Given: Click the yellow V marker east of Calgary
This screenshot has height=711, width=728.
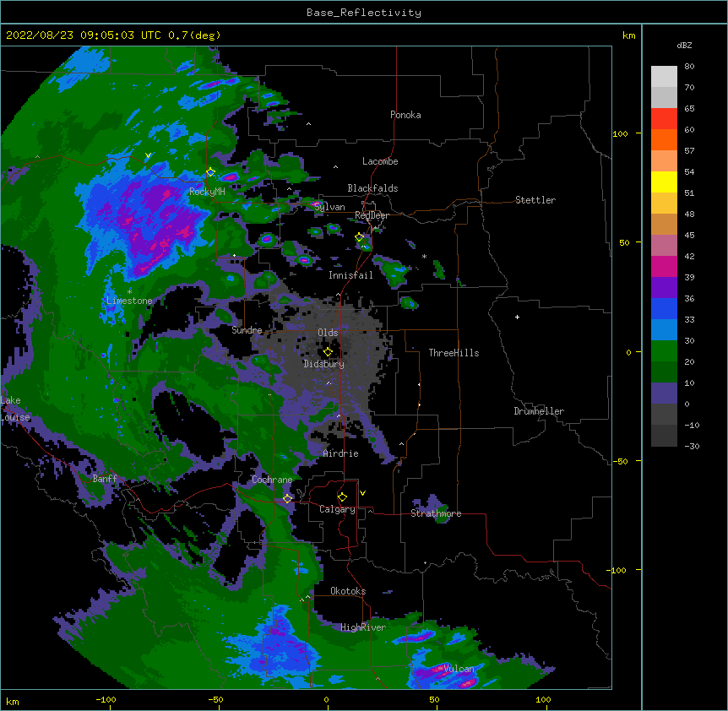Looking at the screenshot, I should point(362,493).
